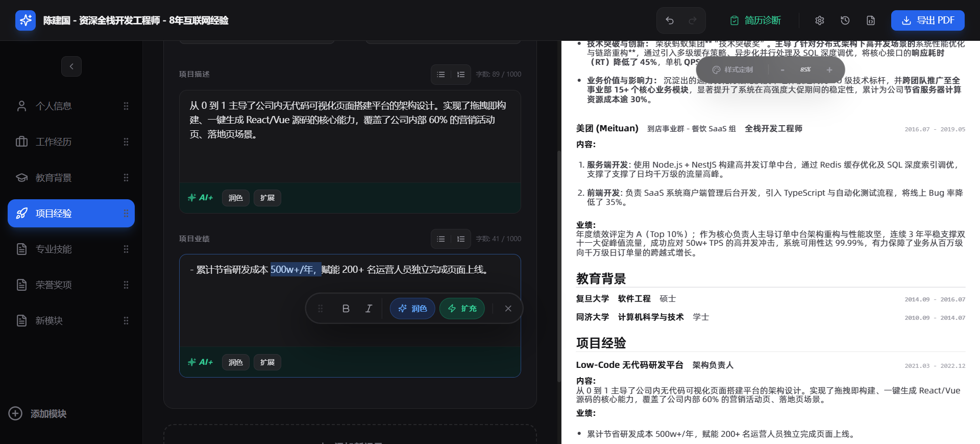Click 润色 in floating selection toolbar
Image resolution: width=980 pixels, height=444 pixels.
412,309
